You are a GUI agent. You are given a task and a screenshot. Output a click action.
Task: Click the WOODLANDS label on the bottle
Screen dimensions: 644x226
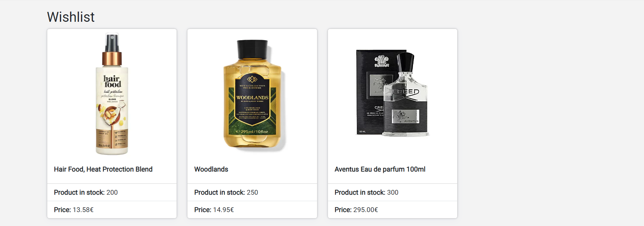[252, 98]
